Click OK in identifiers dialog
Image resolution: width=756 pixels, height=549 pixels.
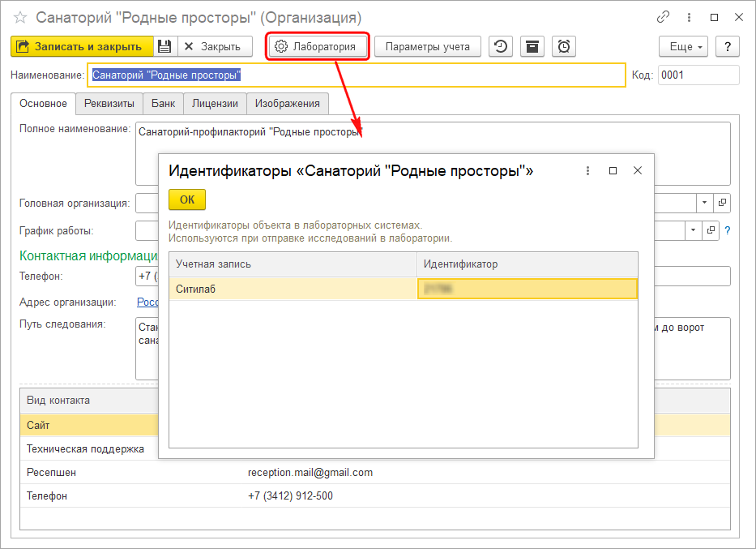(x=187, y=199)
